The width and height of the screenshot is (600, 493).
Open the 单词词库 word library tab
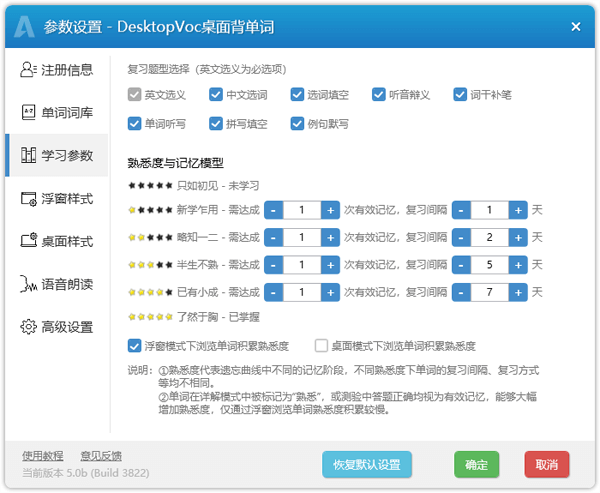(x=57, y=113)
